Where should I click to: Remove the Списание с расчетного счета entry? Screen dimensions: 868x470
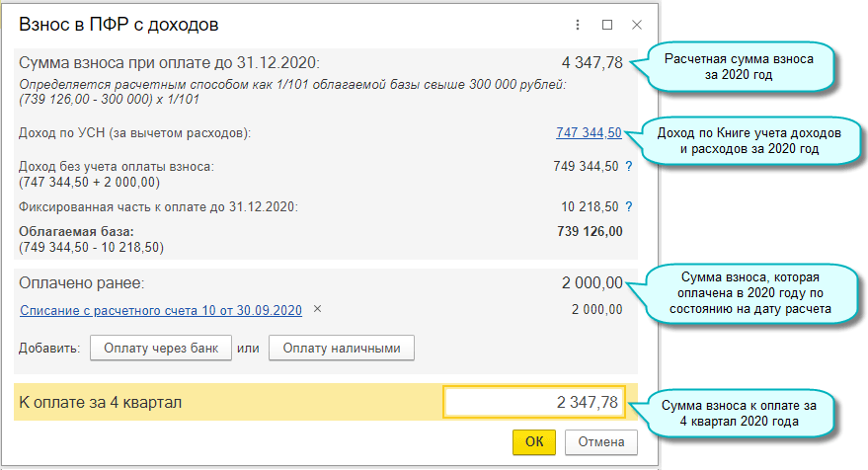pos(317,309)
